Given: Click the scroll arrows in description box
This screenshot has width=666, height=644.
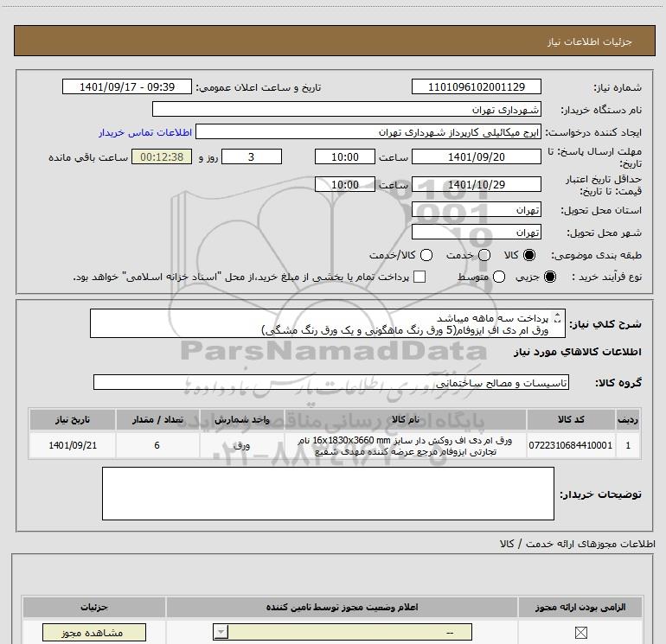Looking at the screenshot, I should click(x=558, y=317).
